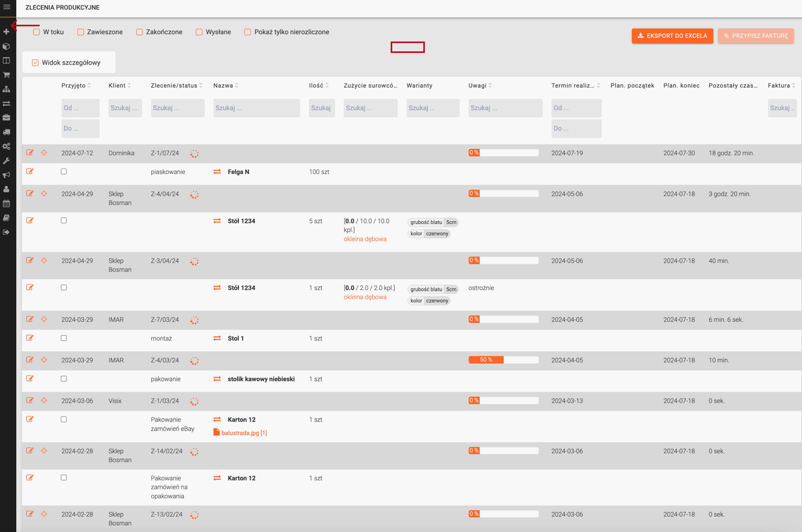Check the Felga N row checkbox
This screenshot has height=532, width=802.
pos(64,172)
